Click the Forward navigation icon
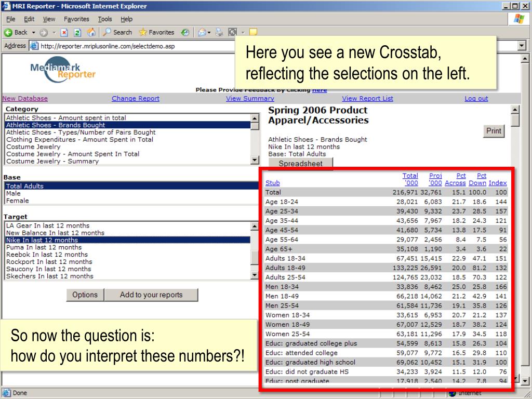Viewport: 532px width, 399px height. [44, 33]
